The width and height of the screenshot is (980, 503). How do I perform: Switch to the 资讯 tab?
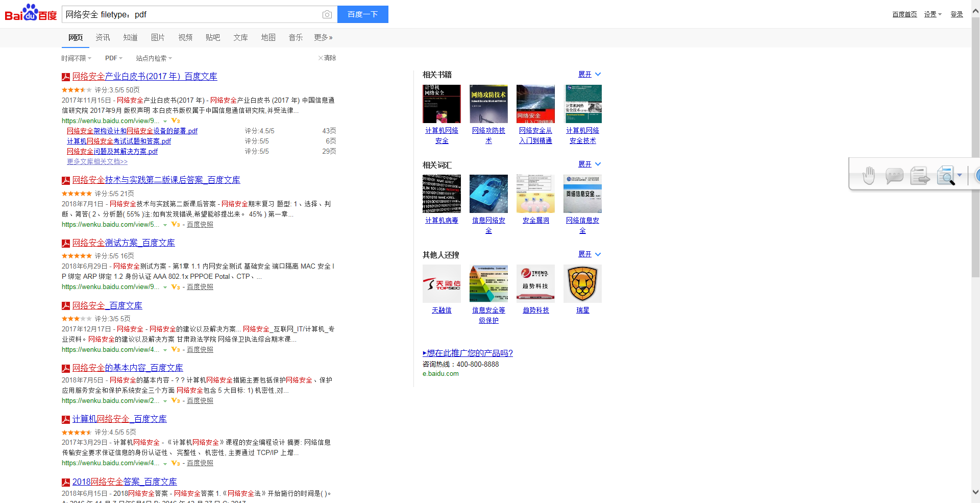click(103, 38)
